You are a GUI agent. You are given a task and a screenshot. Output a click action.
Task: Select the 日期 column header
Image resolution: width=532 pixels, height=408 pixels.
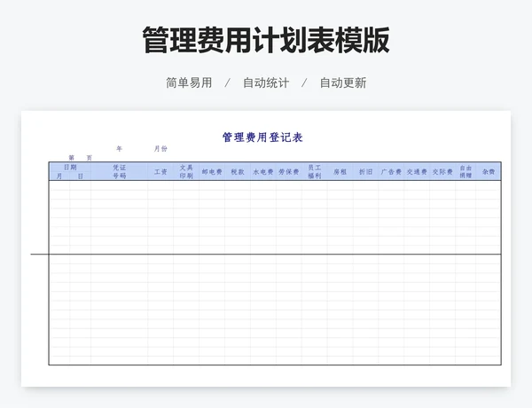(69, 167)
